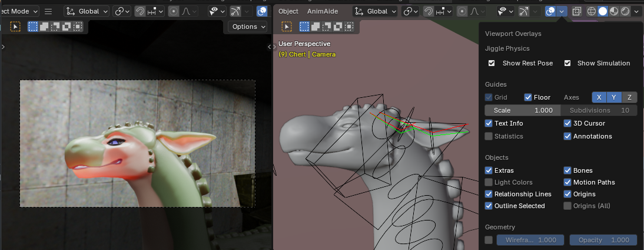Uncheck the Extras objects overlay
The image size is (644, 250).
(489, 170)
